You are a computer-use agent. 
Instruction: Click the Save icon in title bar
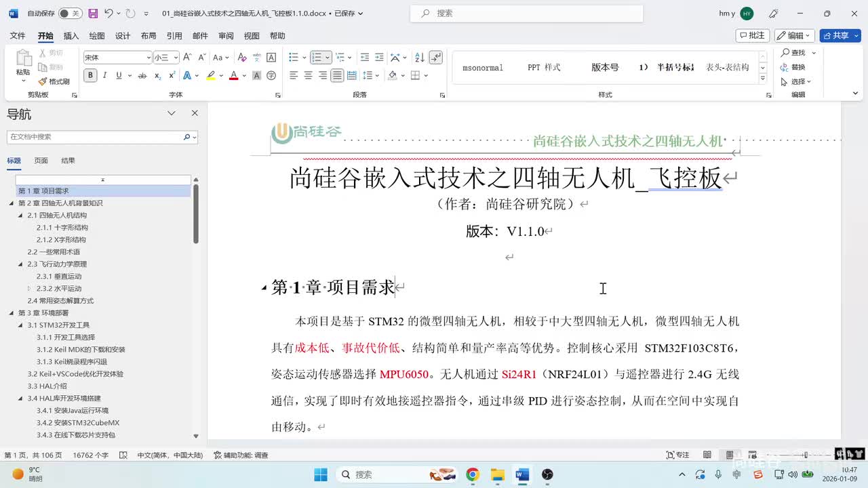click(93, 13)
